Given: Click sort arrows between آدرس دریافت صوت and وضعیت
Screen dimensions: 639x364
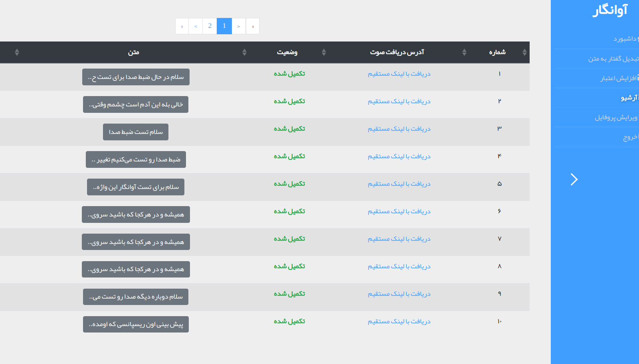Looking at the screenshot, I should point(324,52).
